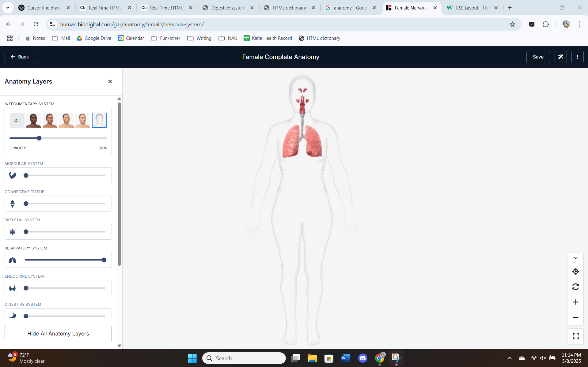The width and height of the screenshot is (588, 367).
Task: Zoom in with the plus icon
Action: click(575, 302)
